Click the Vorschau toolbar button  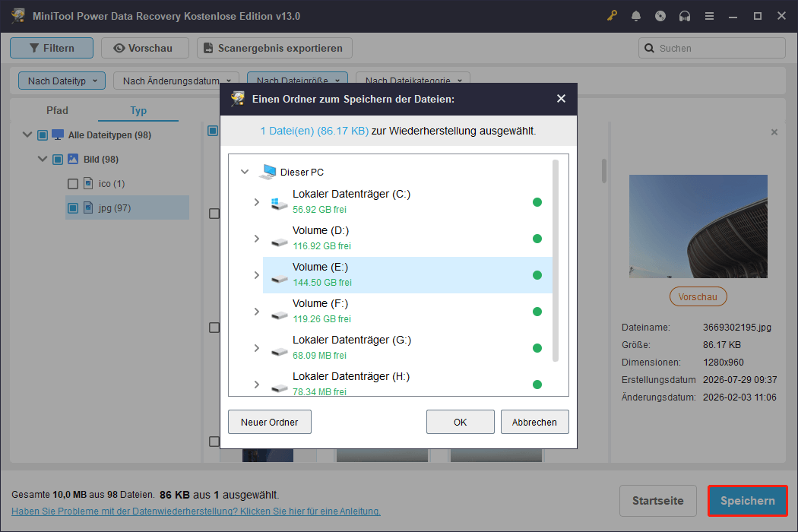point(145,48)
